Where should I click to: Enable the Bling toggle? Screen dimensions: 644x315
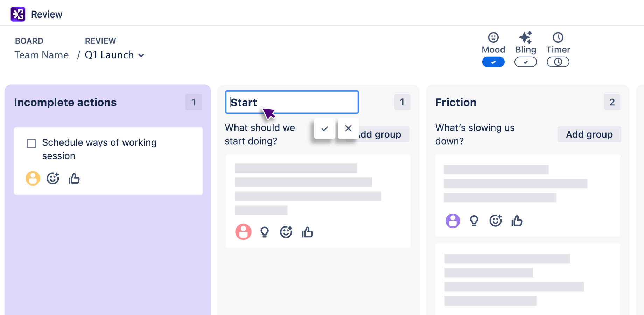[525, 62]
